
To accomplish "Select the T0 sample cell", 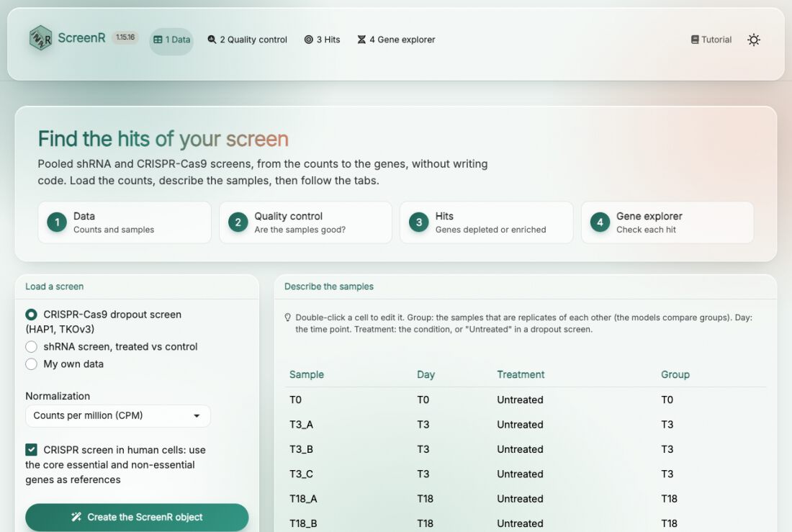I will (x=295, y=400).
